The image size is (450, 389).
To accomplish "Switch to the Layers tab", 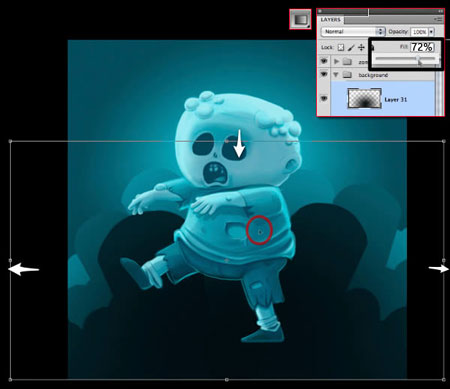I will tap(331, 20).
